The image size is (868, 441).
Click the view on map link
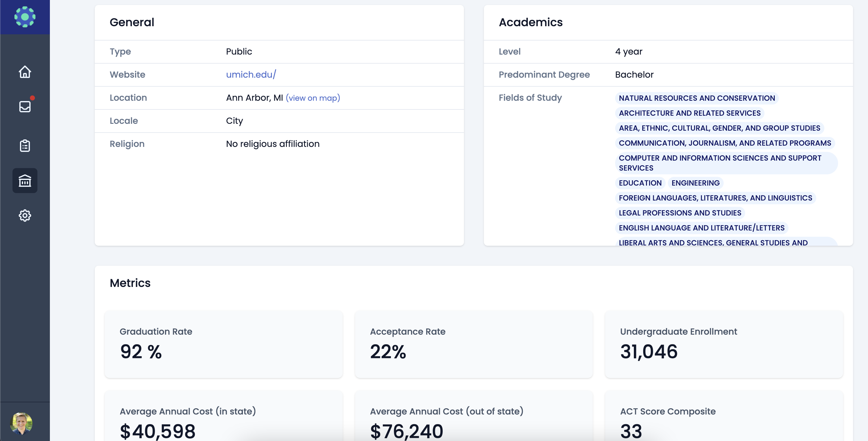[313, 98]
